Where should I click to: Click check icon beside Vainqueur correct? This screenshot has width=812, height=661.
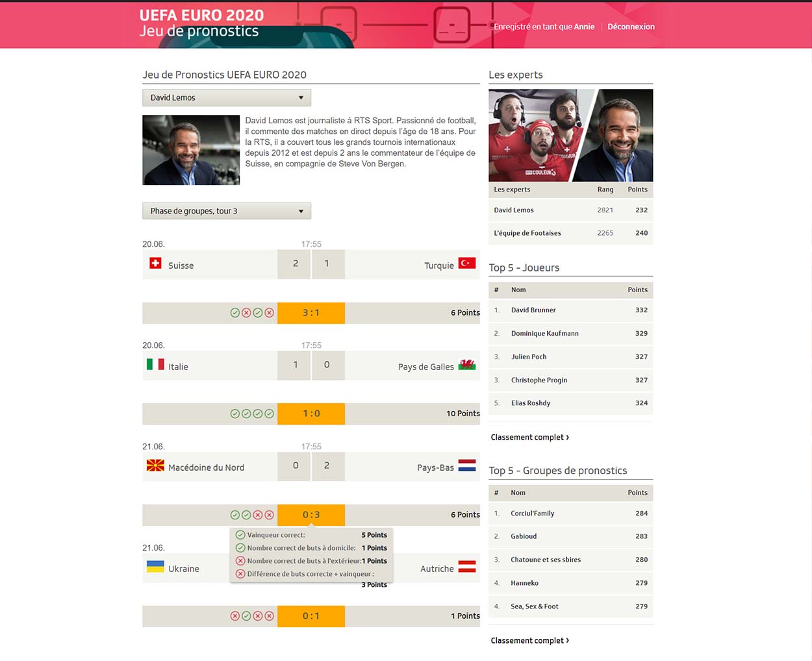tap(240, 535)
